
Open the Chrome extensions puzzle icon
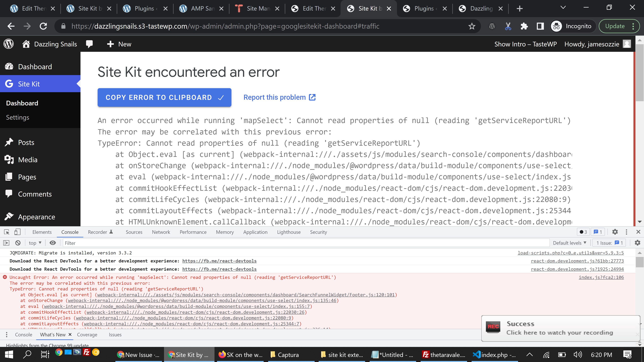coord(524,26)
